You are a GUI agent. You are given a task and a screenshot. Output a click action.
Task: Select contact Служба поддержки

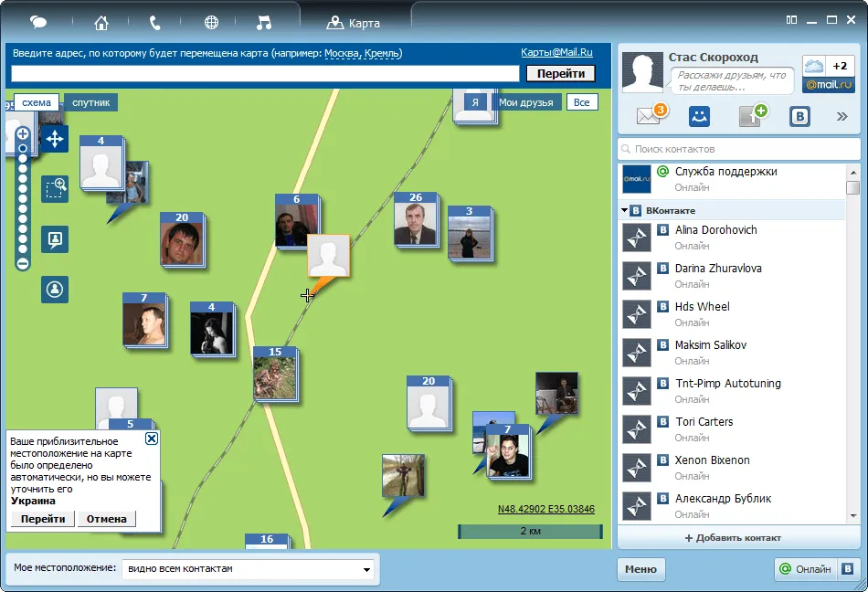(x=732, y=180)
